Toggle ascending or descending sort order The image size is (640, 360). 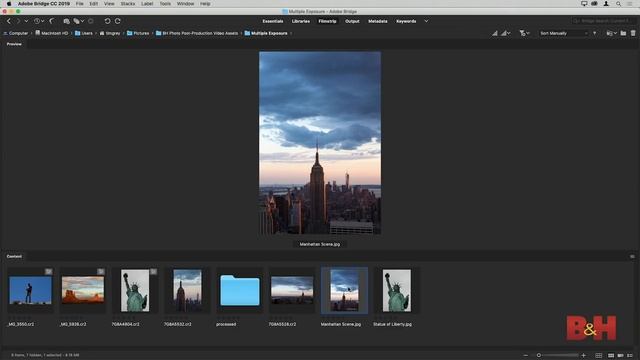coord(594,33)
